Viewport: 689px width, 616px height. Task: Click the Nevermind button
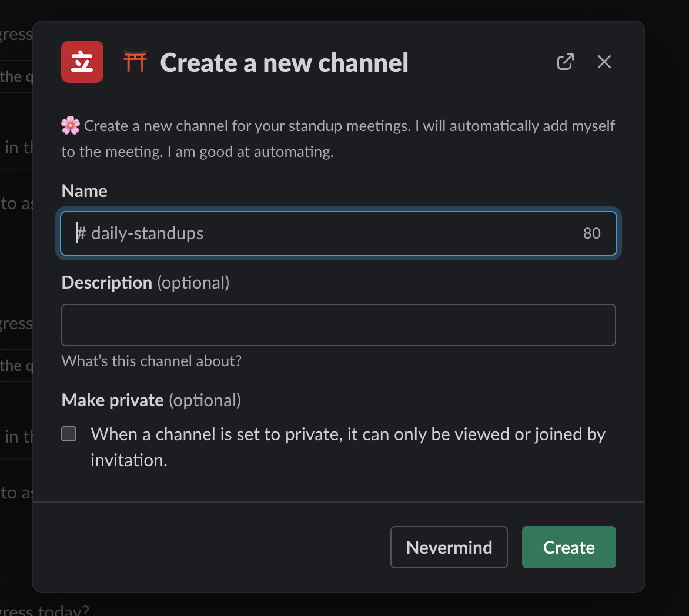[x=449, y=547]
